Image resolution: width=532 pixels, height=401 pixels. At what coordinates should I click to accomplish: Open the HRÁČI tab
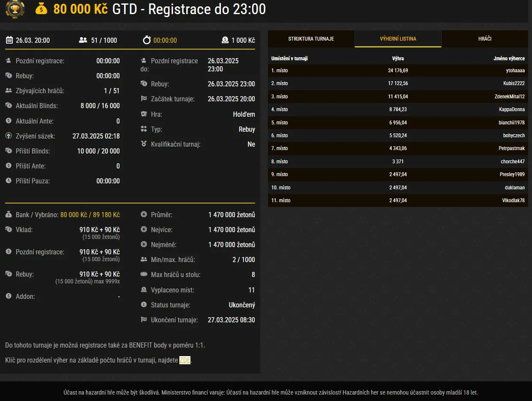pos(484,38)
